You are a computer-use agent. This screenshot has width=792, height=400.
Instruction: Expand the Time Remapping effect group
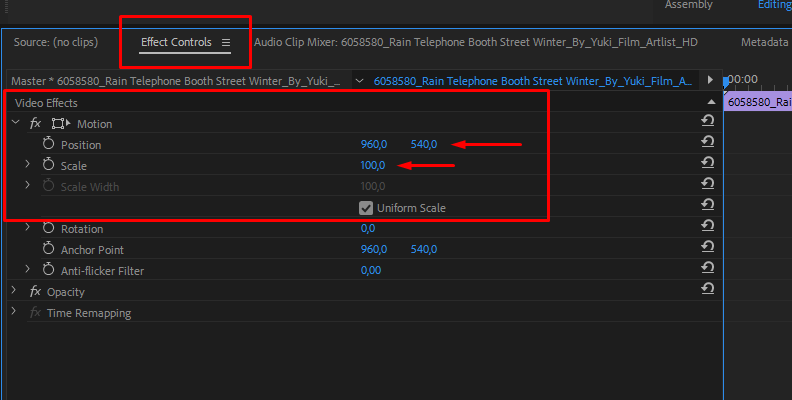[x=14, y=312]
